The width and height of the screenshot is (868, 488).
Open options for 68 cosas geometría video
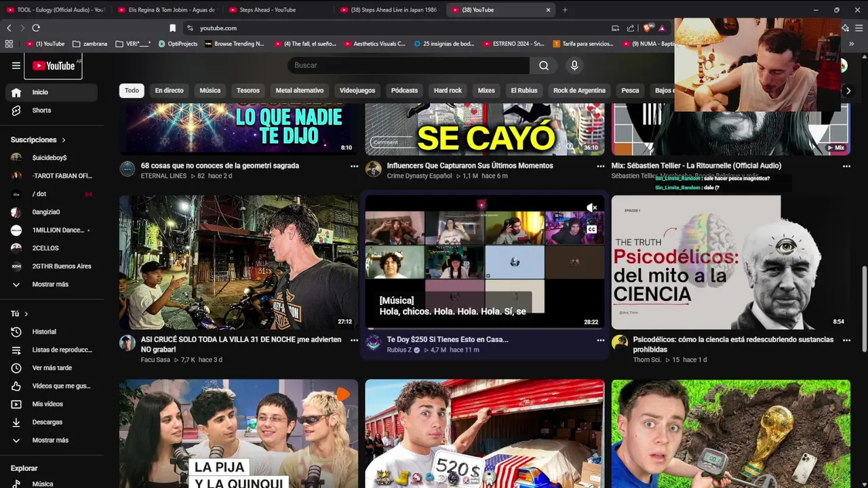point(354,166)
